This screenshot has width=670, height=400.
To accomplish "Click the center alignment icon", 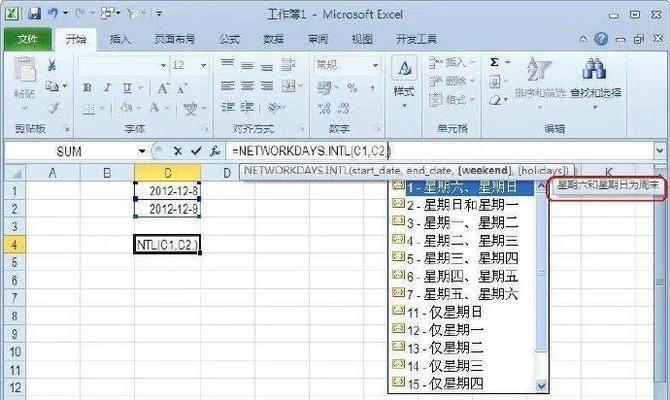I will (247, 86).
